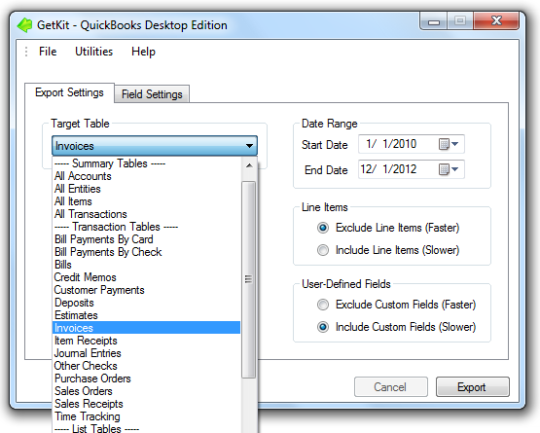Click the toolbar grip handle beside File
Image resolution: width=540 pixels, height=433 pixels.
(x=26, y=52)
